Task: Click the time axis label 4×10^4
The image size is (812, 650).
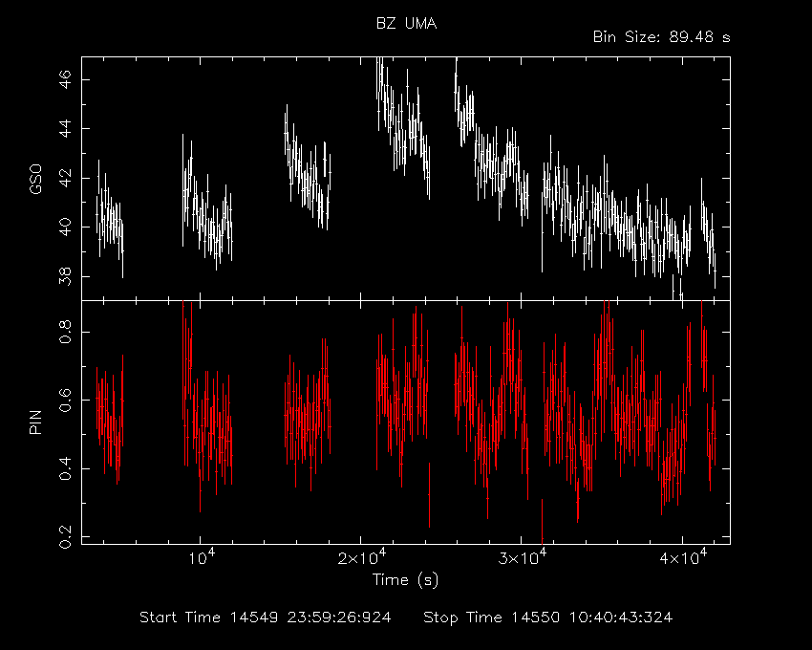Action: (682, 557)
